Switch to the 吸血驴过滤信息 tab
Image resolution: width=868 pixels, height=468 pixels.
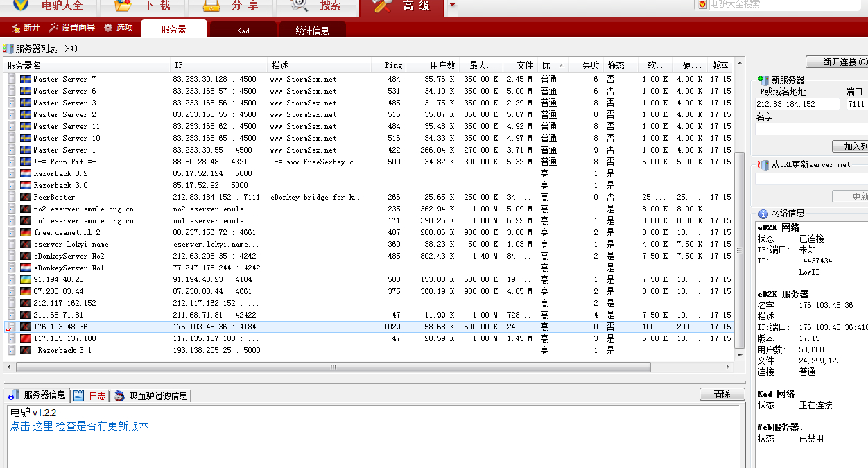151,396
